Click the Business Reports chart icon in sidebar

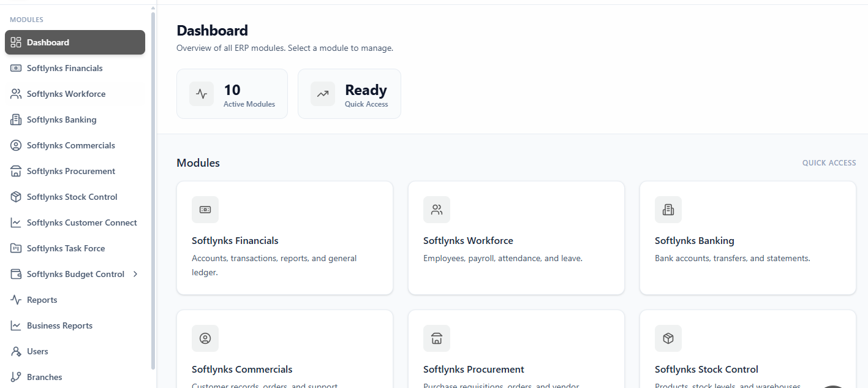click(16, 325)
